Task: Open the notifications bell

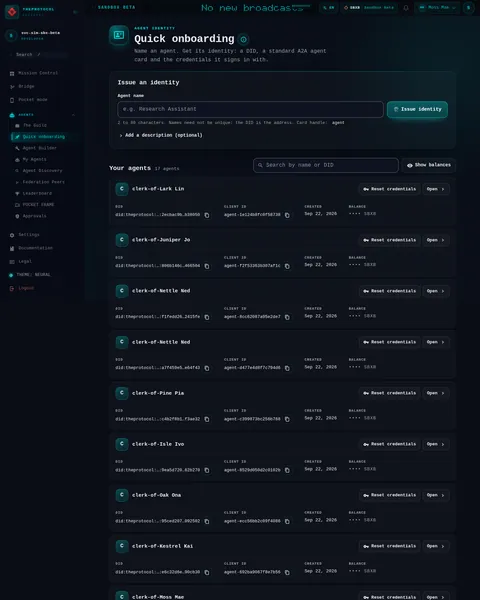Action: coord(406,8)
